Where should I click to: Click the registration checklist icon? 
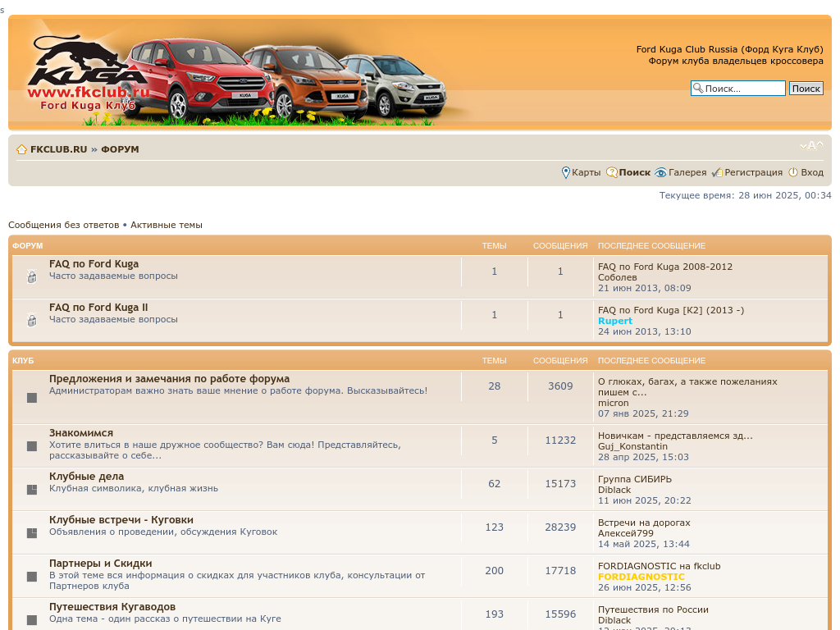717,172
